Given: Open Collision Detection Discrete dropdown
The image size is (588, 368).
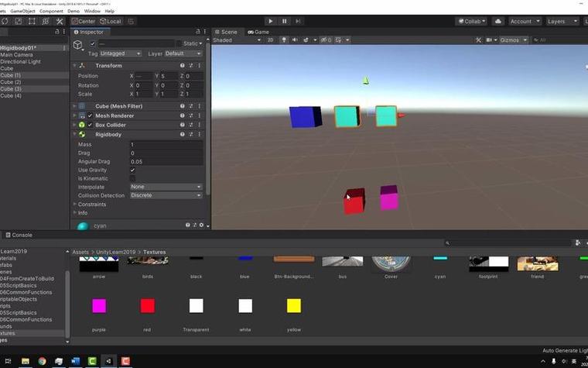Looking at the screenshot, I should click(x=166, y=195).
